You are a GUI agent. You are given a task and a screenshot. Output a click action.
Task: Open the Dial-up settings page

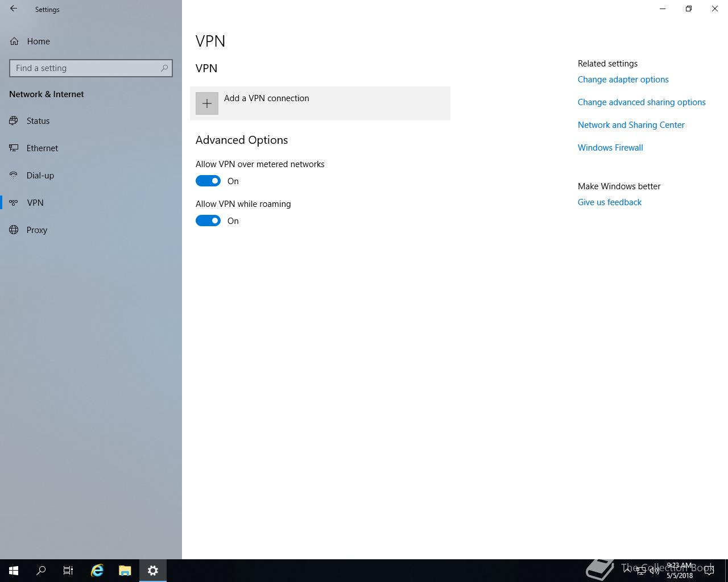coord(91,176)
